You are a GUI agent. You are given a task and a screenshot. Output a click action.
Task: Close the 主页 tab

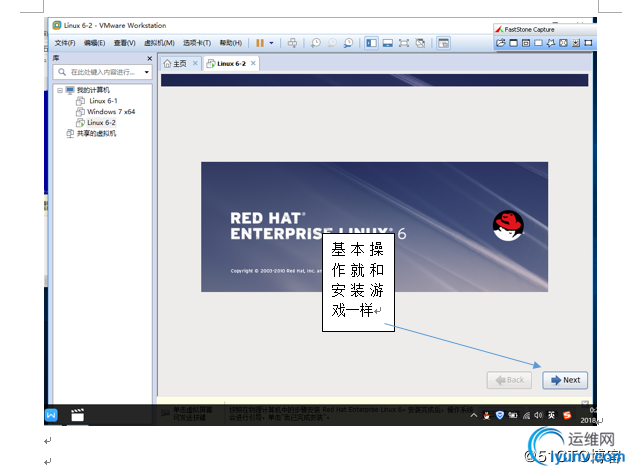(195, 63)
